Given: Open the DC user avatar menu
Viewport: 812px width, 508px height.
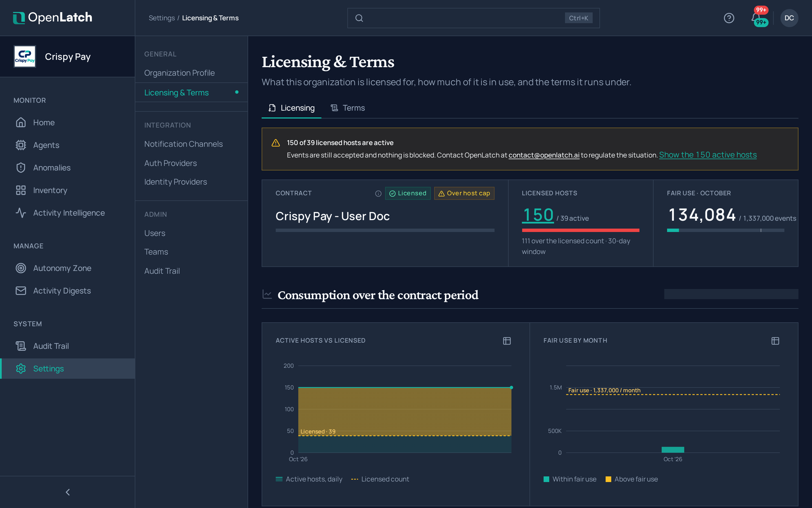Looking at the screenshot, I should tap(789, 18).
